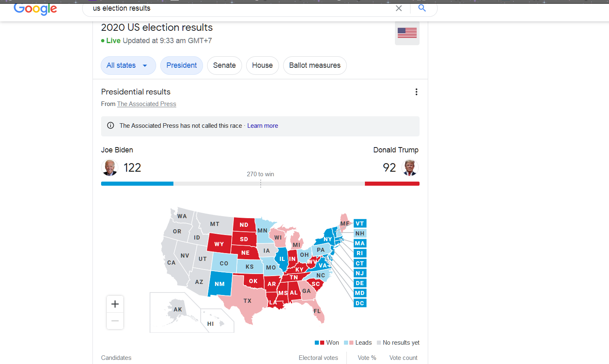Click the Google logo
The image size is (609, 364).
(x=35, y=9)
